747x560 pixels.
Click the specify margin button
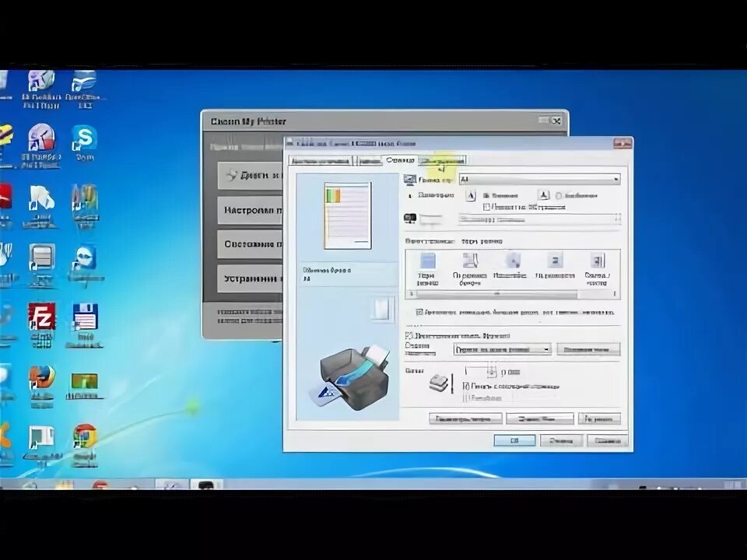(588, 349)
